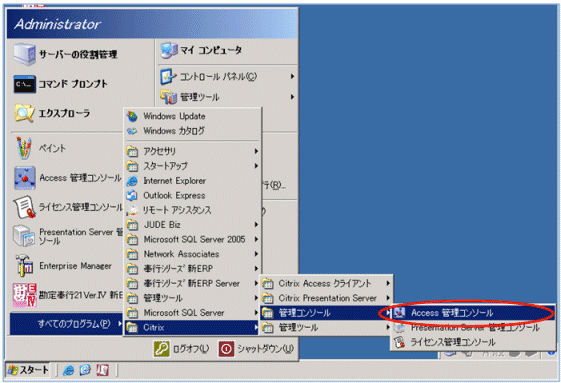This screenshot has width=561, height=383.
Task: Select 管理コンソール in Citrix submenu
Action: 326,313
